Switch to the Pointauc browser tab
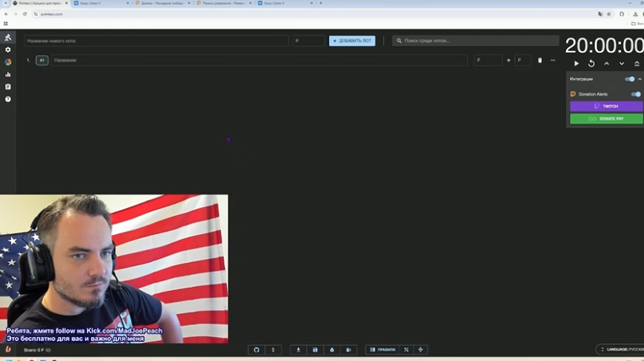Screen dimensions: 644x361 40,3
